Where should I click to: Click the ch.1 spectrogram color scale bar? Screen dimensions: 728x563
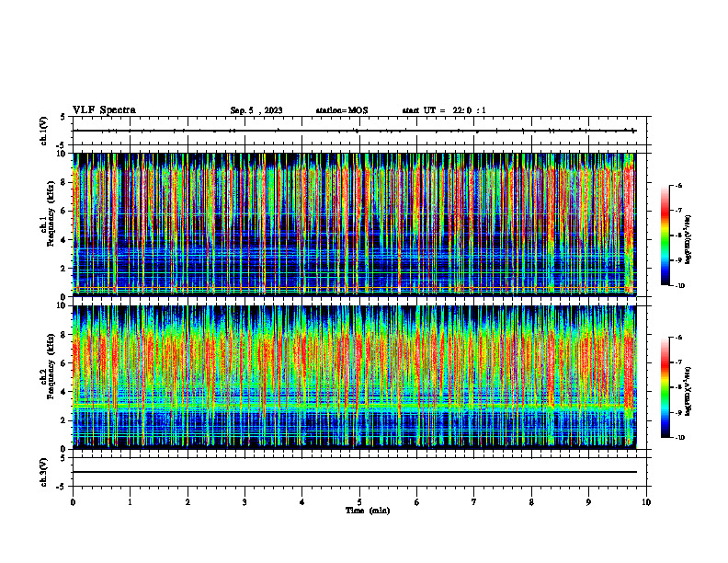click(665, 236)
